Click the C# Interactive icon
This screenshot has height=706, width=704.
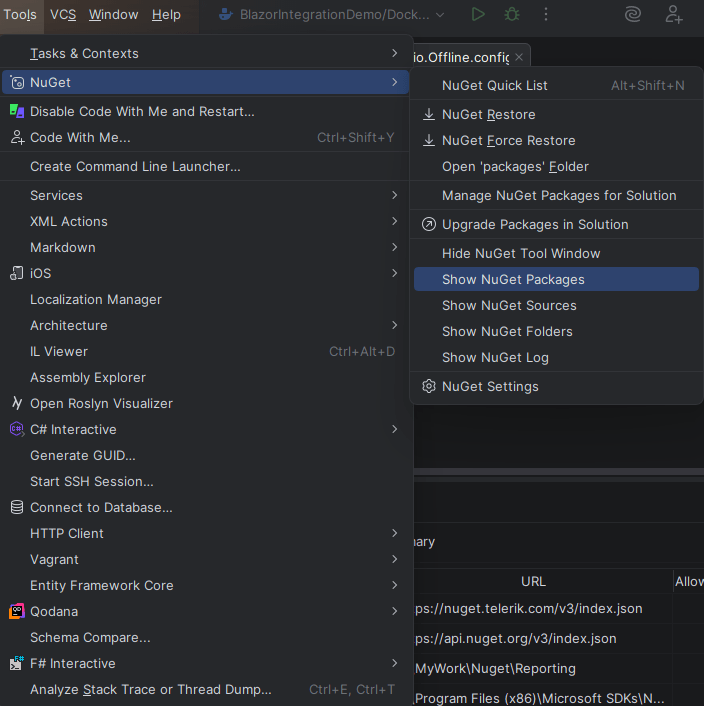[x=17, y=429]
